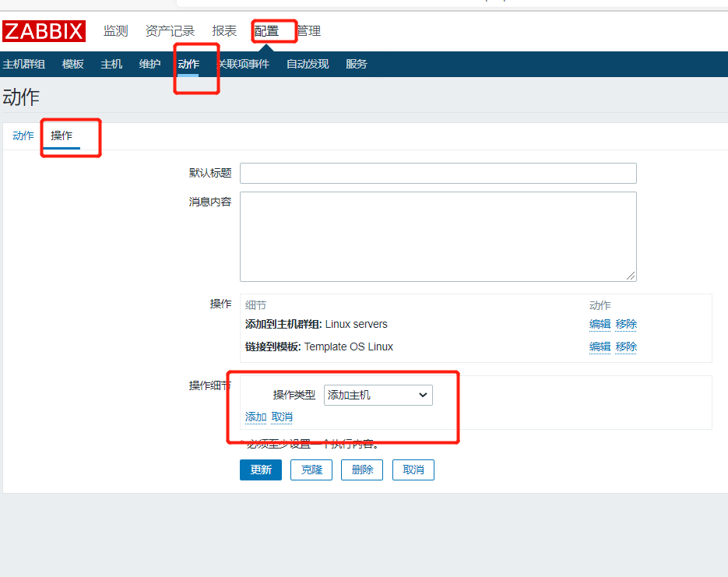Expand the 操作类型 dropdown

click(x=378, y=395)
